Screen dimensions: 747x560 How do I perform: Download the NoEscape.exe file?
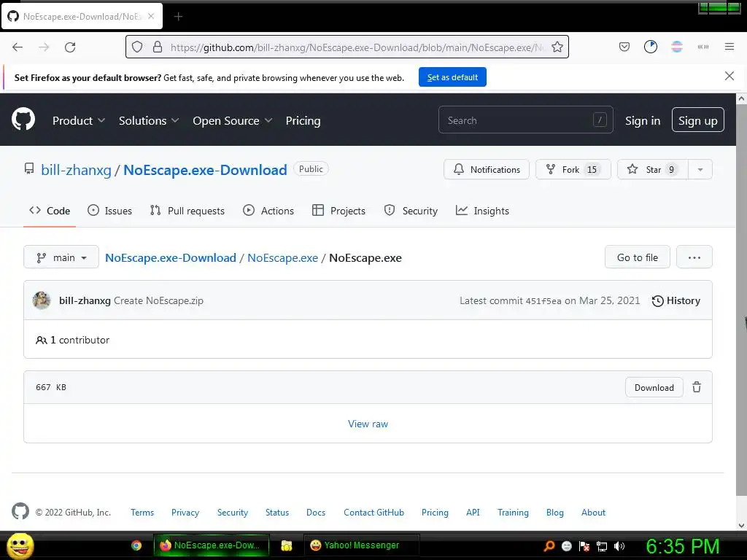(x=654, y=387)
